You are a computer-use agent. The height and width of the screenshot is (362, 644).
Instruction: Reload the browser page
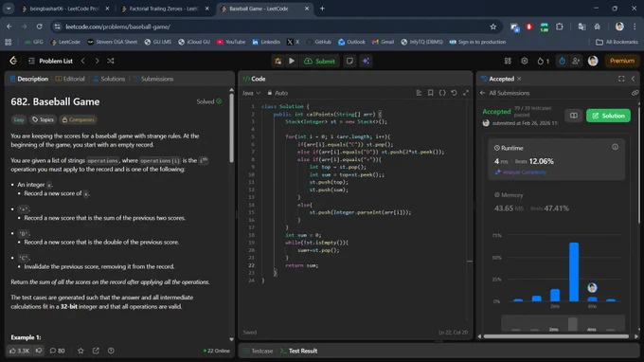pos(39,27)
